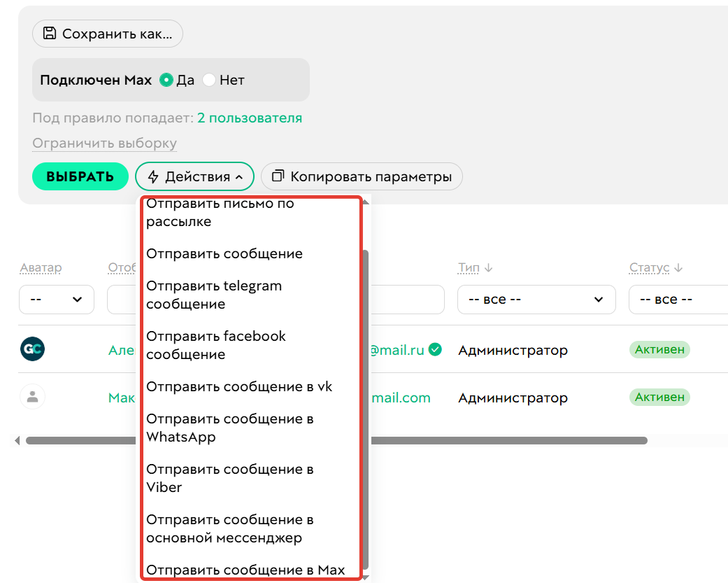
Task: Select Отправить сообщение в Max
Action: 245,570
